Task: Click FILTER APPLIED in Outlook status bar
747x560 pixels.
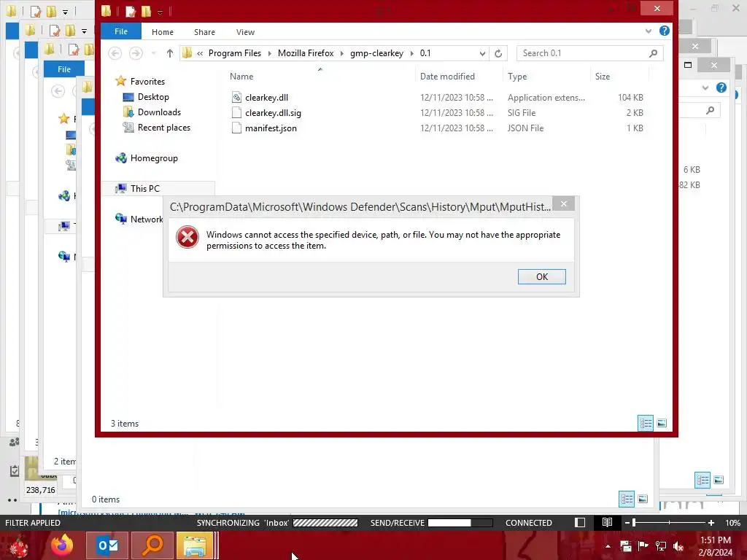Action: click(33, 523)
